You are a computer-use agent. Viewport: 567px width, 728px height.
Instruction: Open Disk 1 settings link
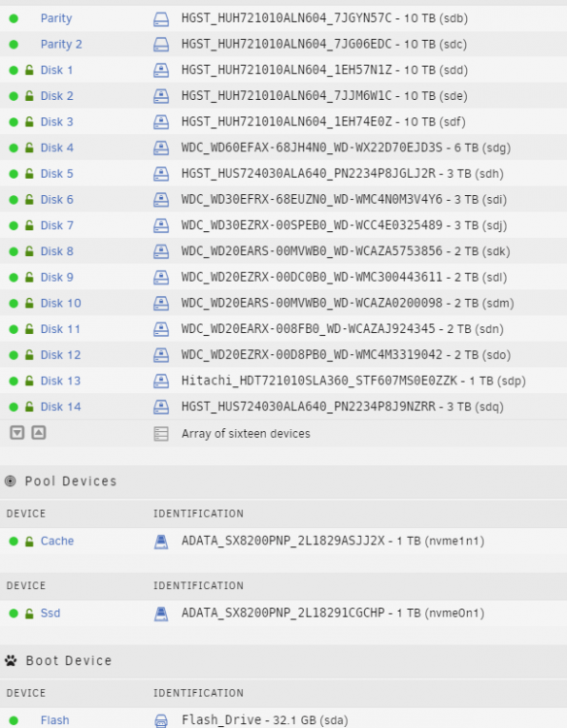(56, 70)
